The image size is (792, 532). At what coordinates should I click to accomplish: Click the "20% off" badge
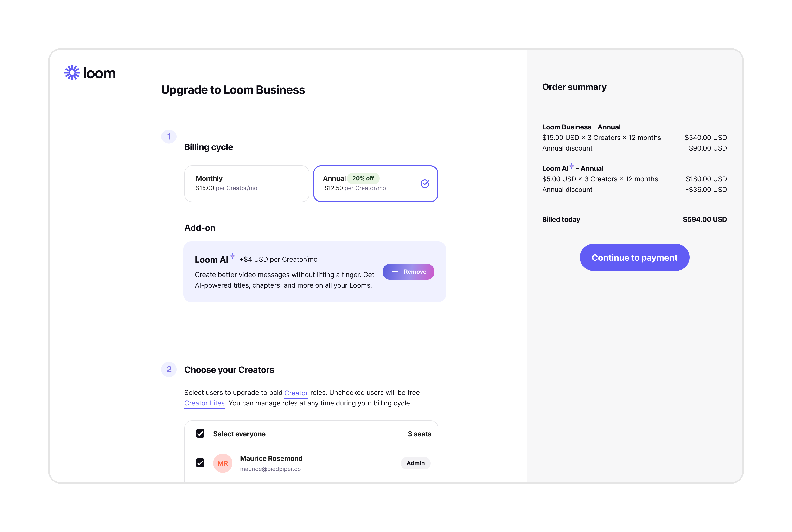(363, 178)
